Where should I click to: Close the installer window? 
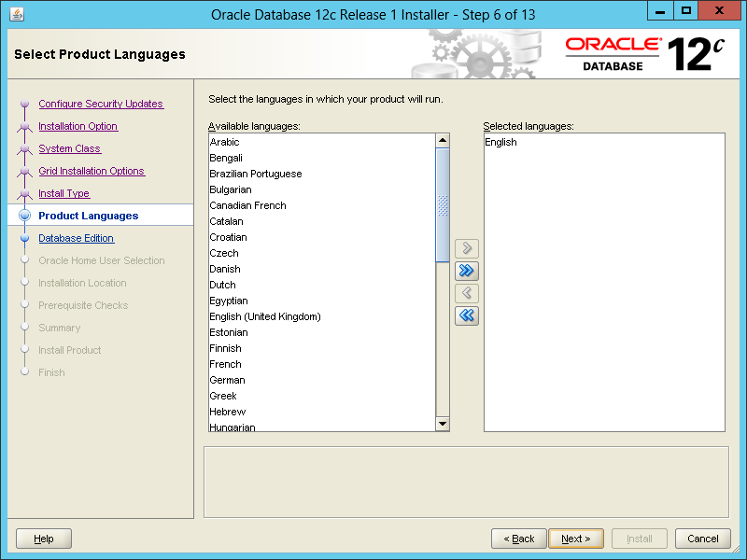pyautogui.click(x=719, y=11)
